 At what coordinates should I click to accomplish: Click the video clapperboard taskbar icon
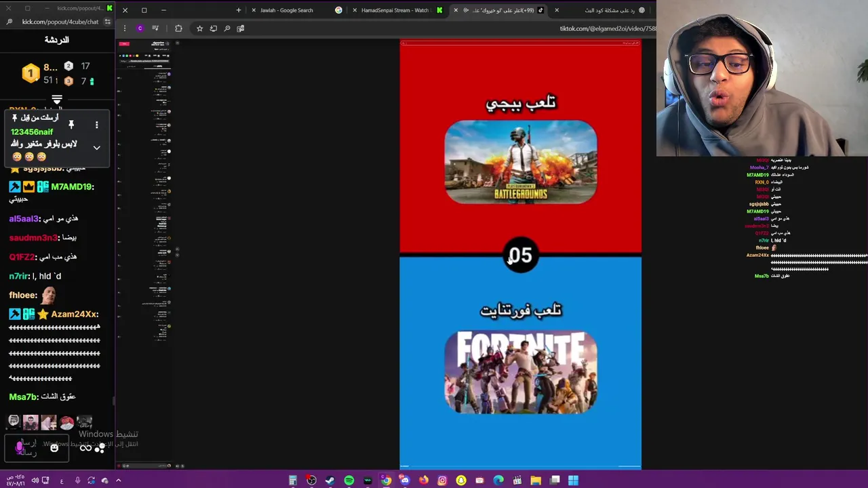[517, 481]
